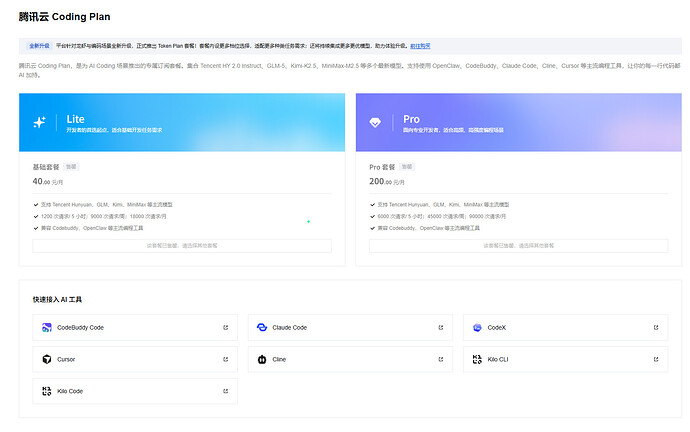Click the Kilo CLI logo icon
The height and width of the screenshot is (432, 690).
coord(477,359)
